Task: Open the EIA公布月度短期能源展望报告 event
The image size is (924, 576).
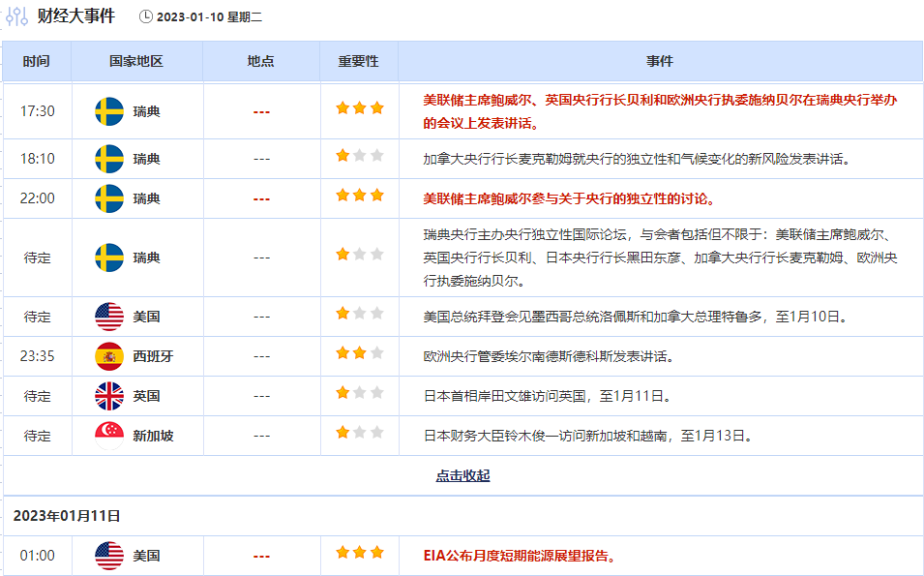Action: tap(521, 556)
